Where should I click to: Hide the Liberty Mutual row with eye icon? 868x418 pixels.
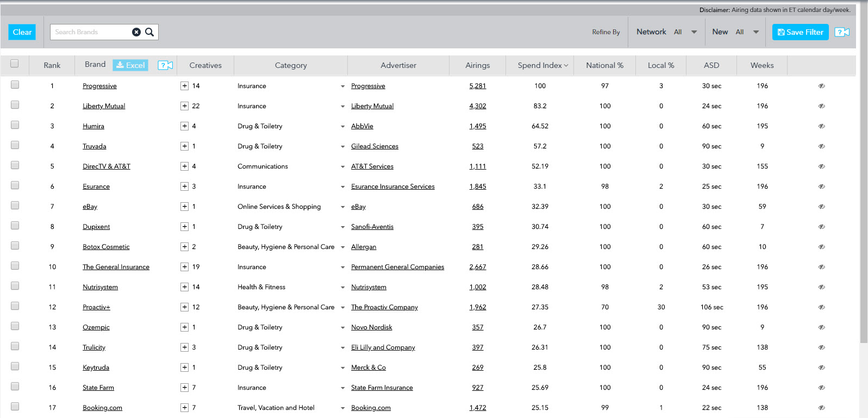click(822, 106)
